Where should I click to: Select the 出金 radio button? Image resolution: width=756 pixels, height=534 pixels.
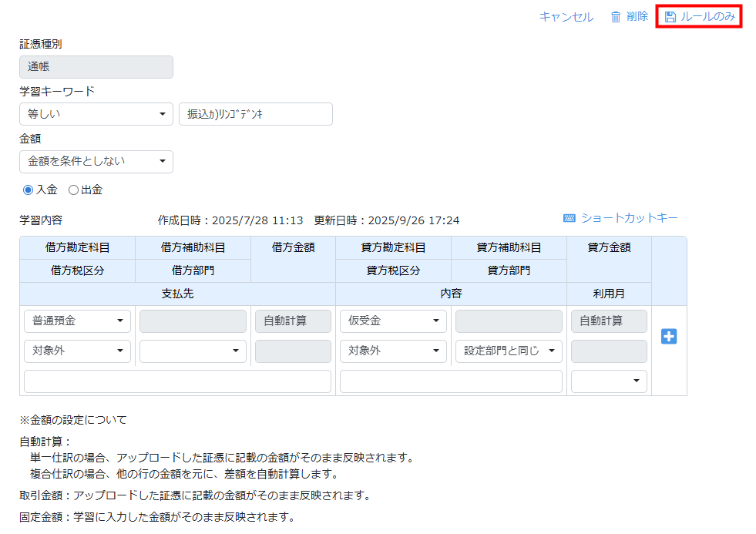tap(74, 190)
